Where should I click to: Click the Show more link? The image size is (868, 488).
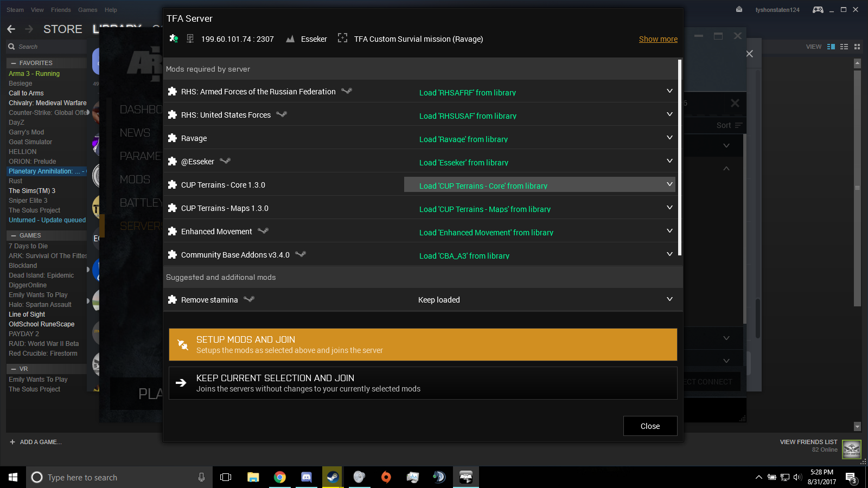[x=658, y=39]
